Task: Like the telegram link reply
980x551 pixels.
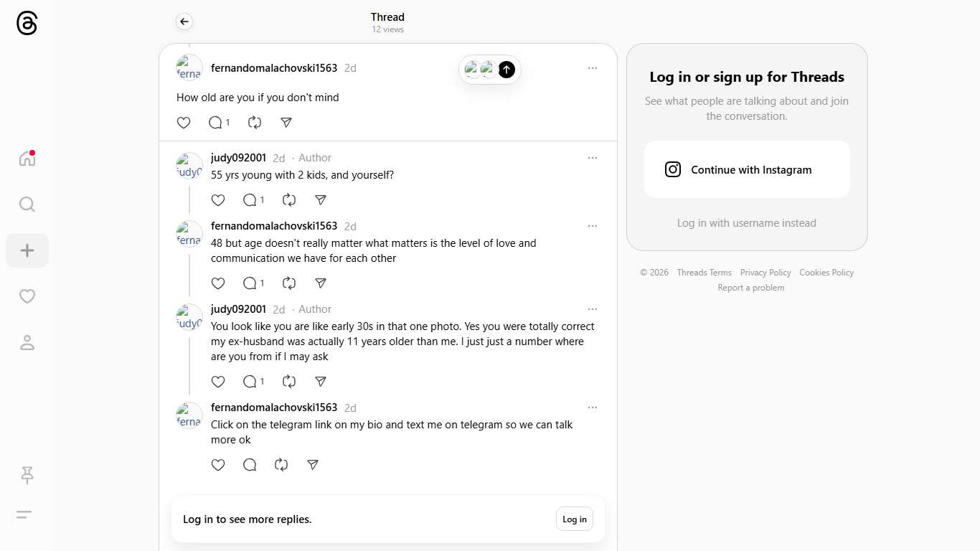Action: 218,465
